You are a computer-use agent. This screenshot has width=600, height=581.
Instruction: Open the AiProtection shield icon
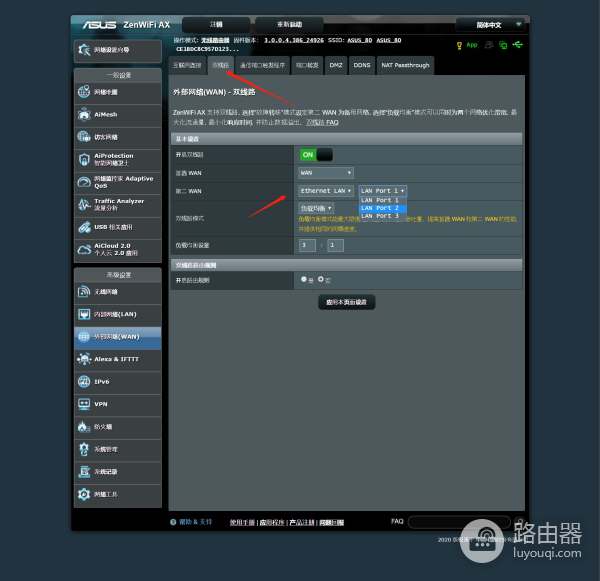[84, 159]
